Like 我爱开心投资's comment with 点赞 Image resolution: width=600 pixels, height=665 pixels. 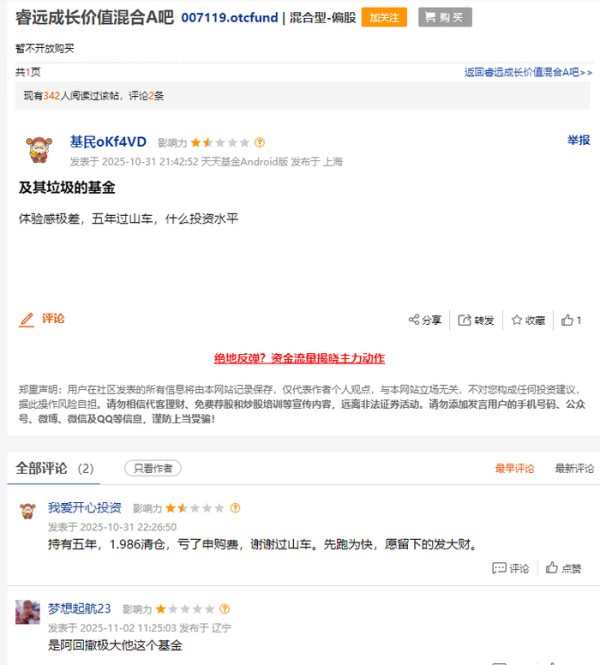pos(563,568)
